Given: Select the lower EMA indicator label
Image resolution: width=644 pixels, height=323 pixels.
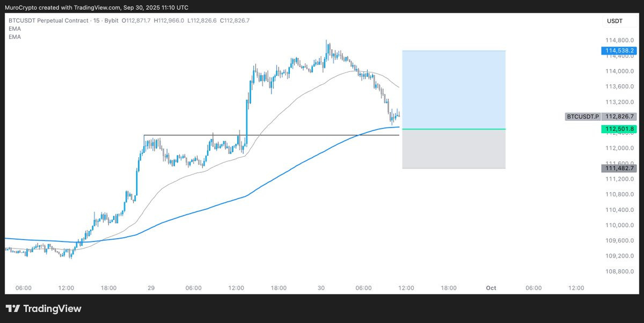Looking at the screenshot, I should click(15, 36).
